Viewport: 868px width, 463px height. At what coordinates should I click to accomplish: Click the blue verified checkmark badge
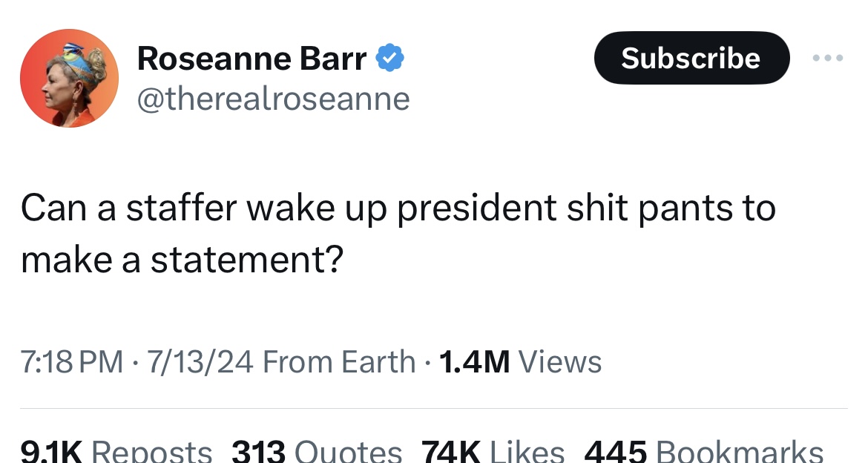click(x=390, y=58)
